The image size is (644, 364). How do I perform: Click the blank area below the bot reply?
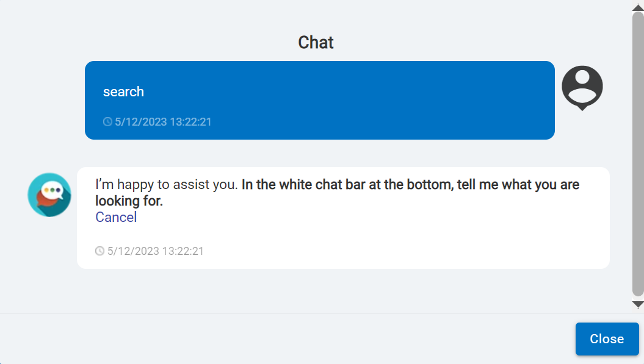click(x=305, y=291)
